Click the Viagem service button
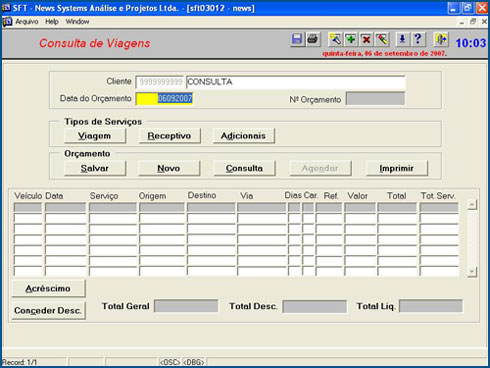Viewport: 490px width, 368px height. tap(95, 136)
